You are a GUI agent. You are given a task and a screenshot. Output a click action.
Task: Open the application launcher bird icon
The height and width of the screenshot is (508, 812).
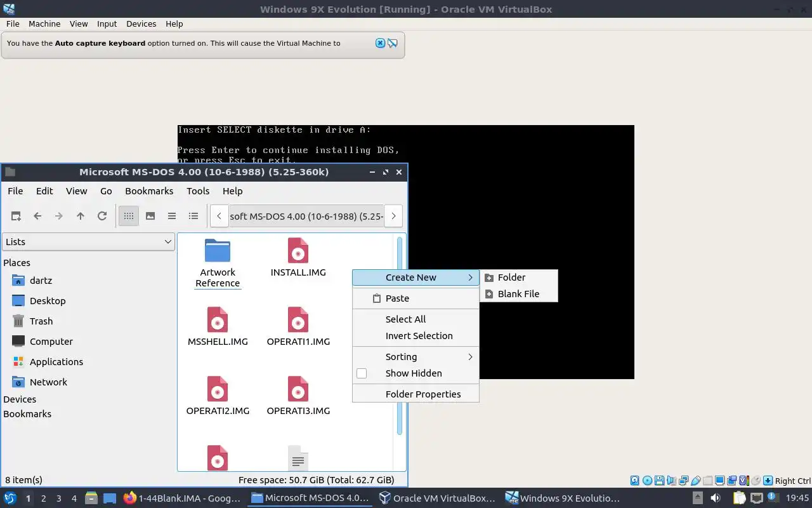point(10,498)
